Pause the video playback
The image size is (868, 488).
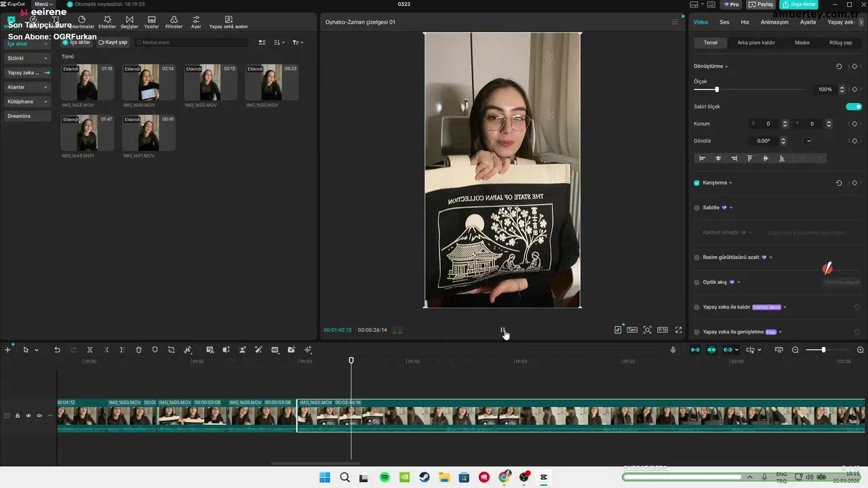point(502,330)
